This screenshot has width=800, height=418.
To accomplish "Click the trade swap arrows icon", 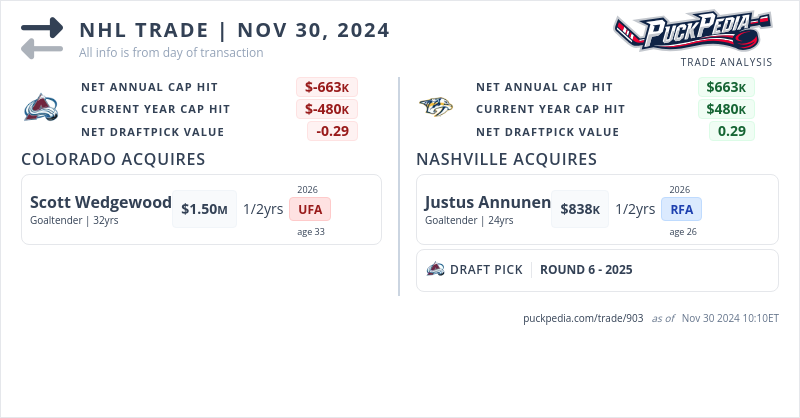I will [41, 38].
